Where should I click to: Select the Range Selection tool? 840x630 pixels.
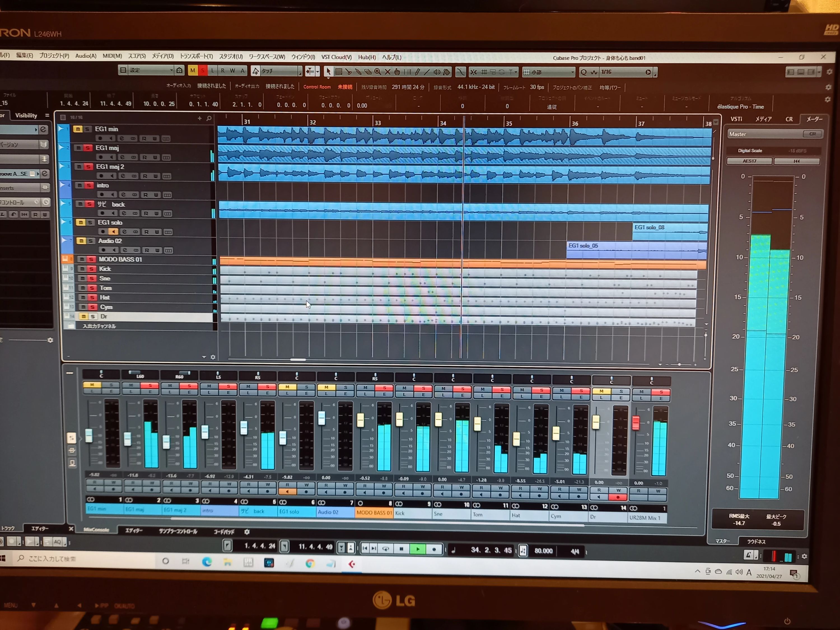click(x=339, y=72)
